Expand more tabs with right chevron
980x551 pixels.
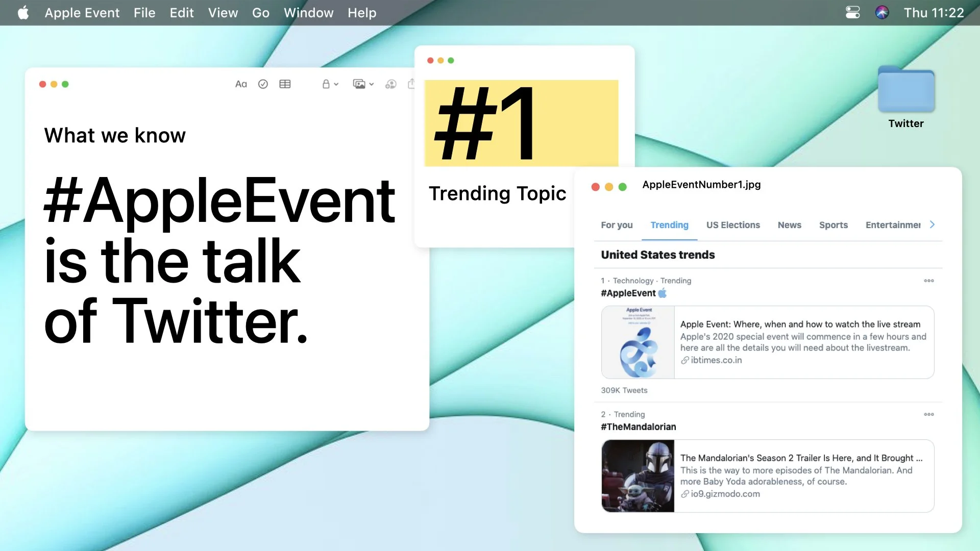(932, 224)
